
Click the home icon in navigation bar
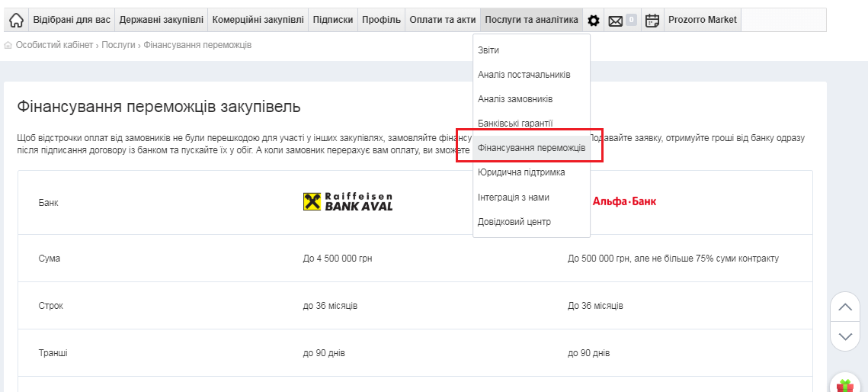pyautogui.click(x=16, y=21)
